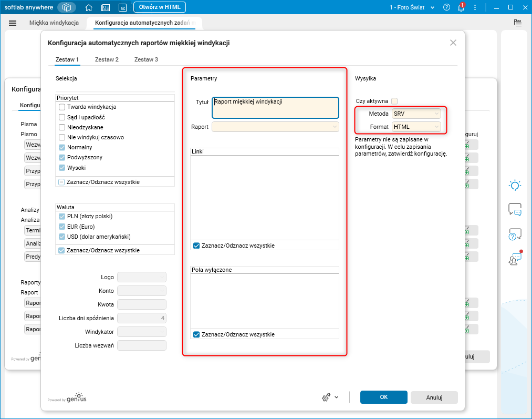Click into the Tytuł text field
The width and height of the screenshot is (532, 419).
pyautogui.click(x=275, y=108)
